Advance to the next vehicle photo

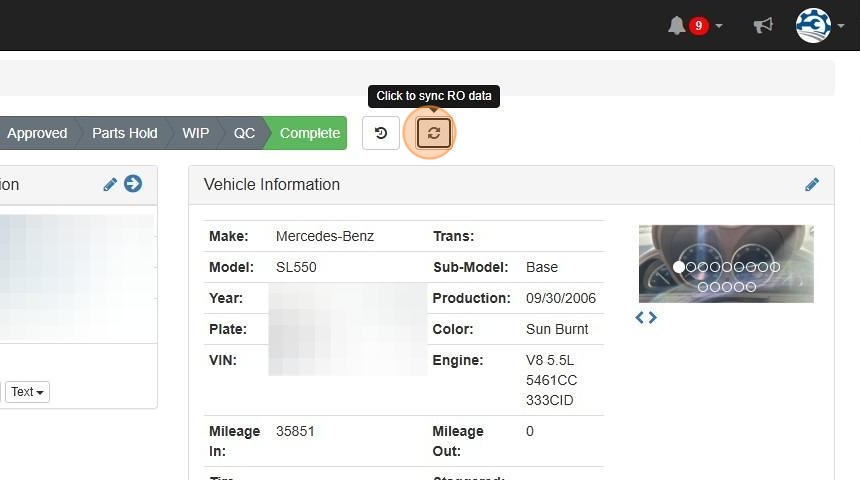pyautogui.click(x=653, y=317)
